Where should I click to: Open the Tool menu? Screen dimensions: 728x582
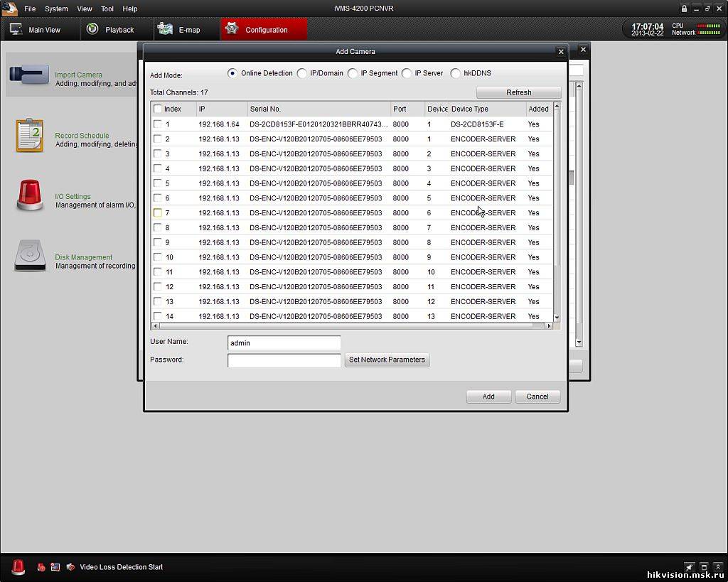point(107,9)
